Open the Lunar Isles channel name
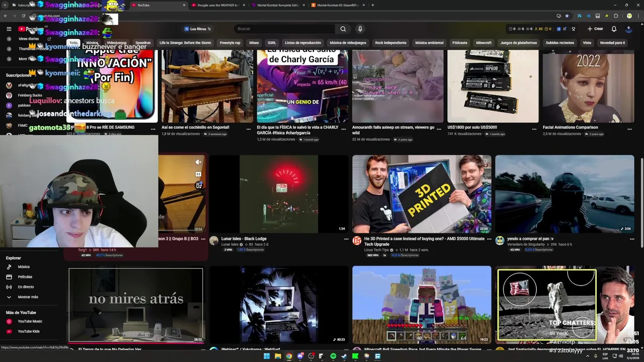 pos(230,244)
